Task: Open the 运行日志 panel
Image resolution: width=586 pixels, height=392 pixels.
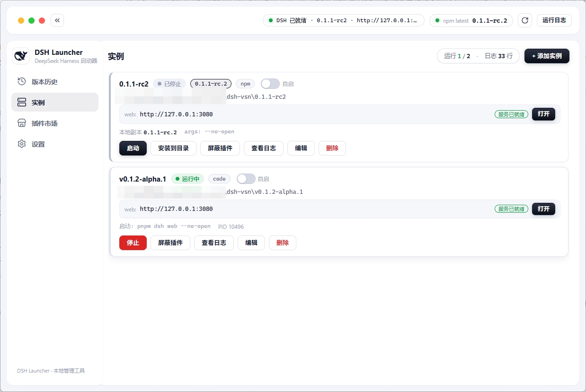Action: [554, 20]
